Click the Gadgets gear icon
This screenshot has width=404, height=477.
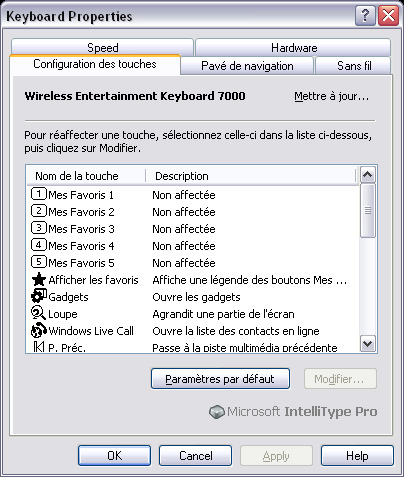[39, 296]
